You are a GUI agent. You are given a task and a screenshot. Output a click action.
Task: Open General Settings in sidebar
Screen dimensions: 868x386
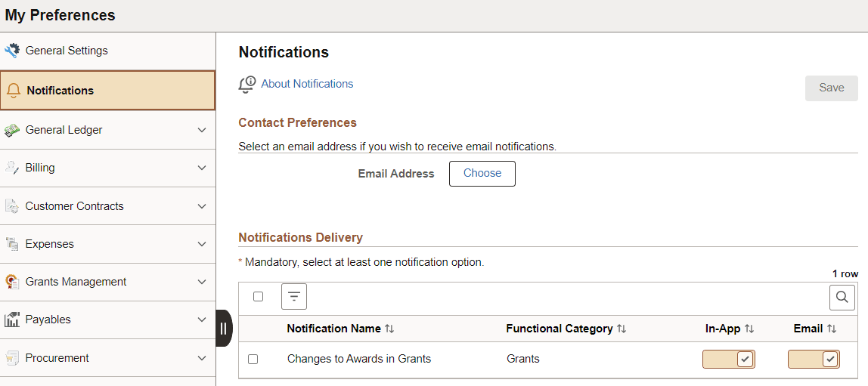(x=67, y=51)
